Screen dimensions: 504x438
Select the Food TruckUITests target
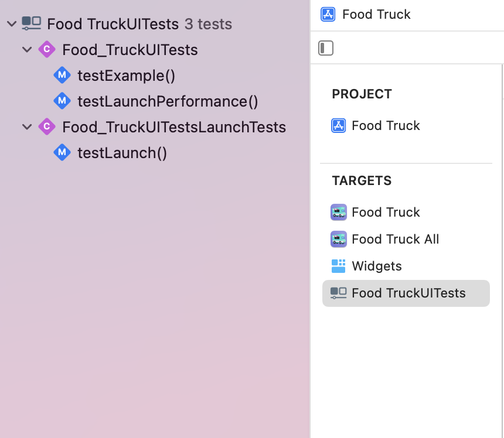(406, 293)
